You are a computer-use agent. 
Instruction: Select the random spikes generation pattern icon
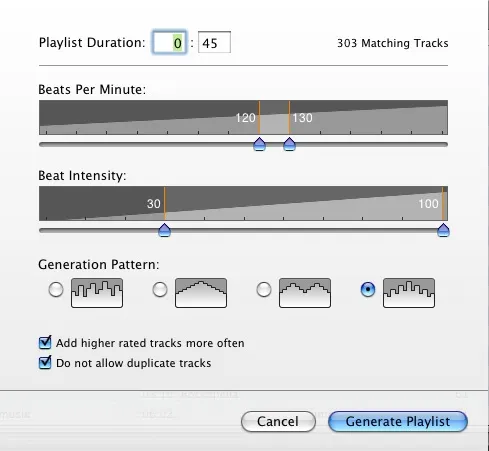97,293
